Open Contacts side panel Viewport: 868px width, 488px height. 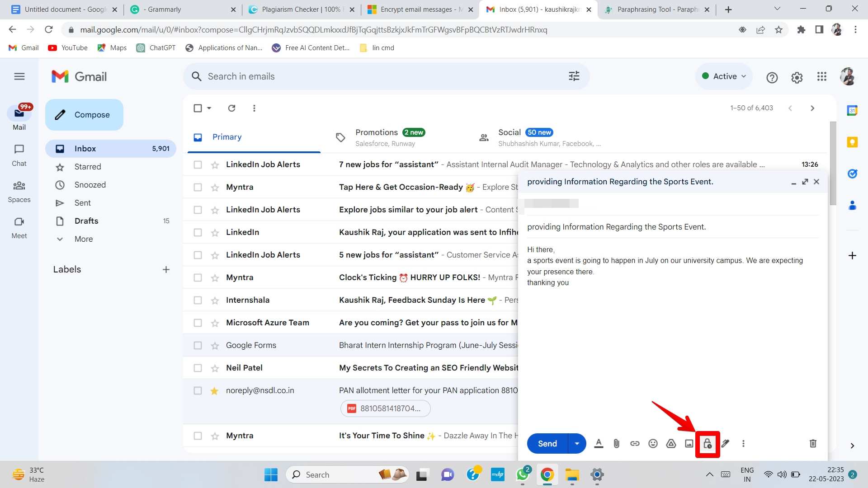(852, 206)
